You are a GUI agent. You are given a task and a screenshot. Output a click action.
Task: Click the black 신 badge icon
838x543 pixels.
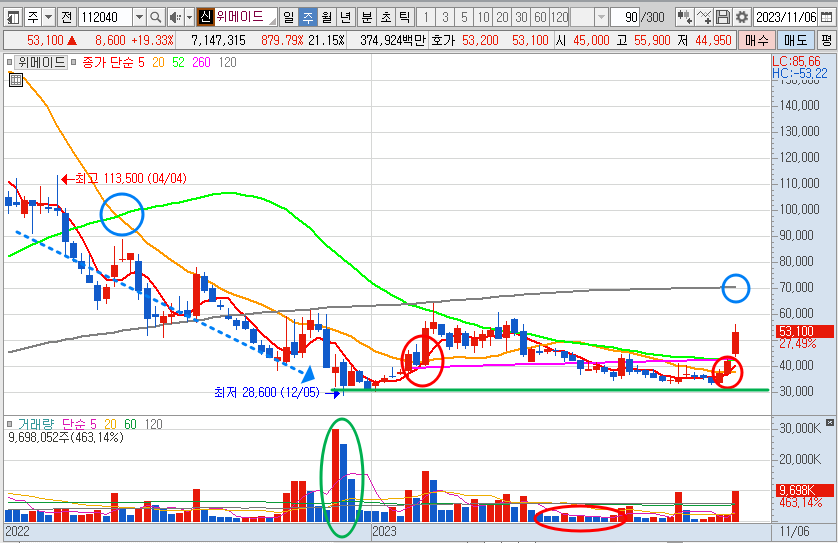(205, 18)
